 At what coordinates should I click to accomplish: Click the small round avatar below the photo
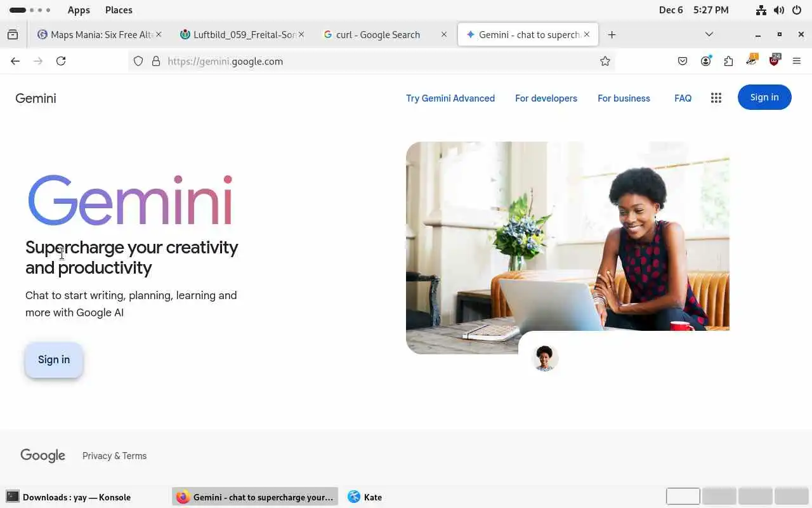click(544, 358)
